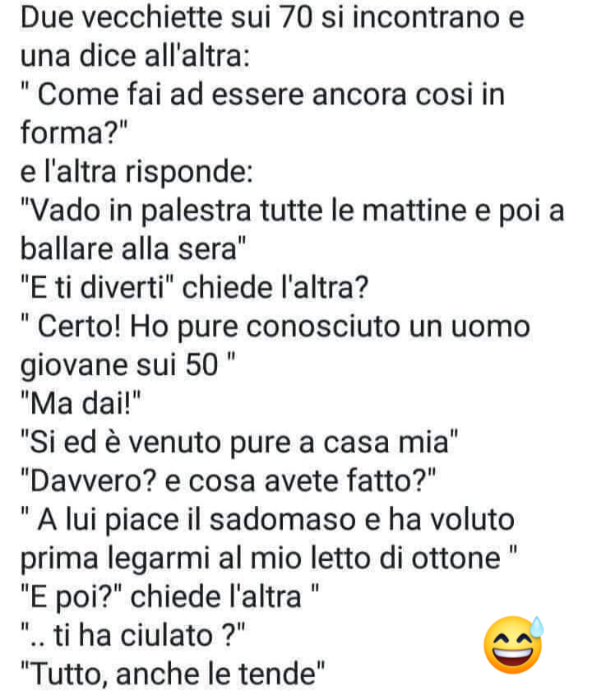Click the text "E ti diverti"
The image size is (592, 700).
click(x=97, y=288)
